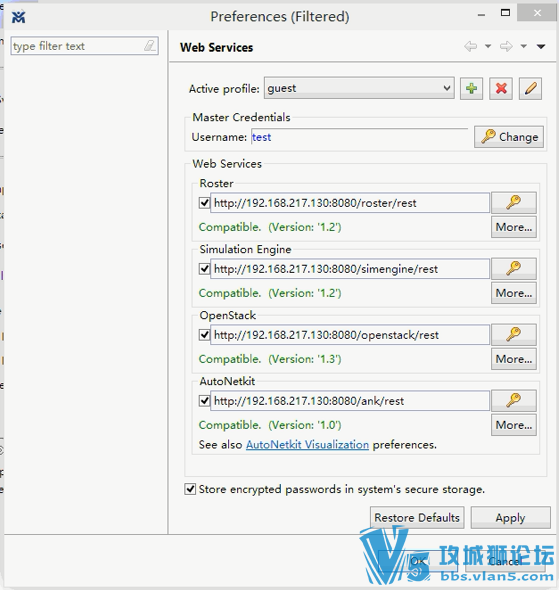Click the key icon for AutoNetkit service
The width and height of the screenshot is (559, 590).
point(514,400)
